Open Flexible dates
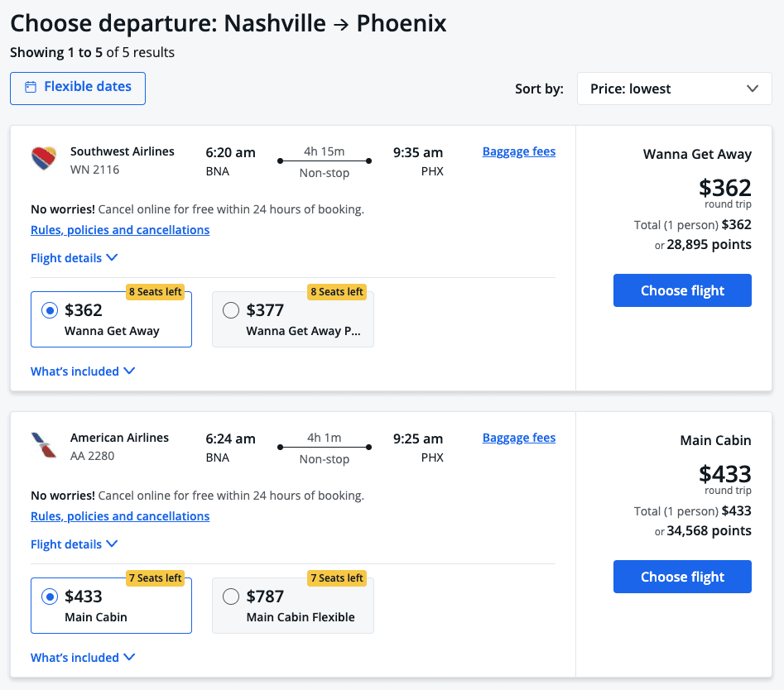 [77, 87]
